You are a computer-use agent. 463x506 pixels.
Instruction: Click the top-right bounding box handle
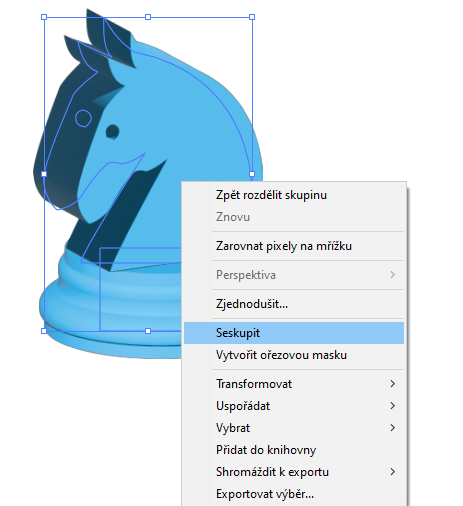252,17
